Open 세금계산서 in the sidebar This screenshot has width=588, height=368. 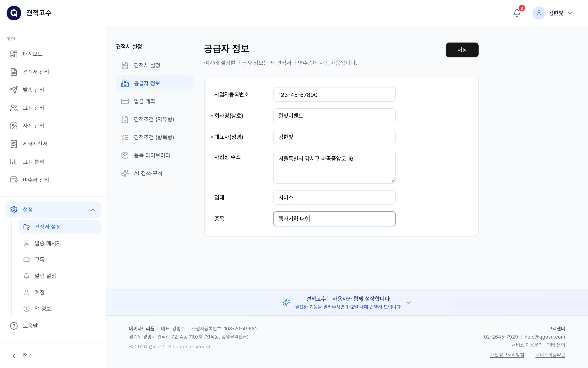point(53,144)
